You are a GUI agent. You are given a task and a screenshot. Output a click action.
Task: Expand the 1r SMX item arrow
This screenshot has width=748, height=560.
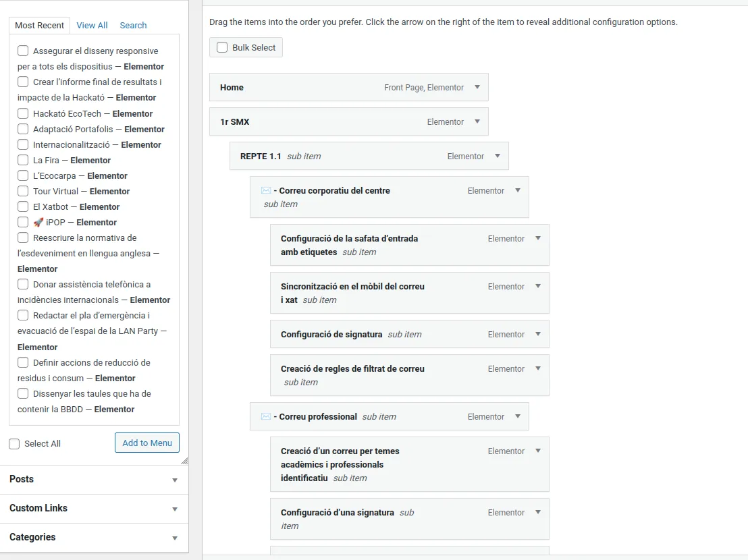477,121
